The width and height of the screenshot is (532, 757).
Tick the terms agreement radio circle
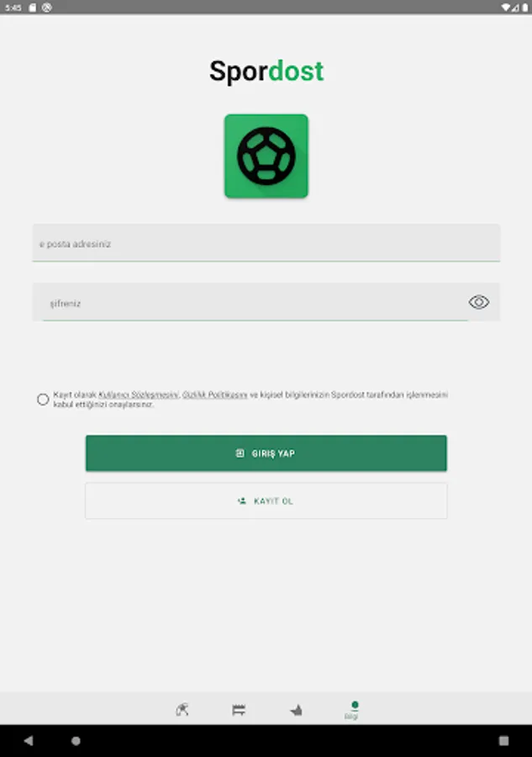[x=43, y=400]
